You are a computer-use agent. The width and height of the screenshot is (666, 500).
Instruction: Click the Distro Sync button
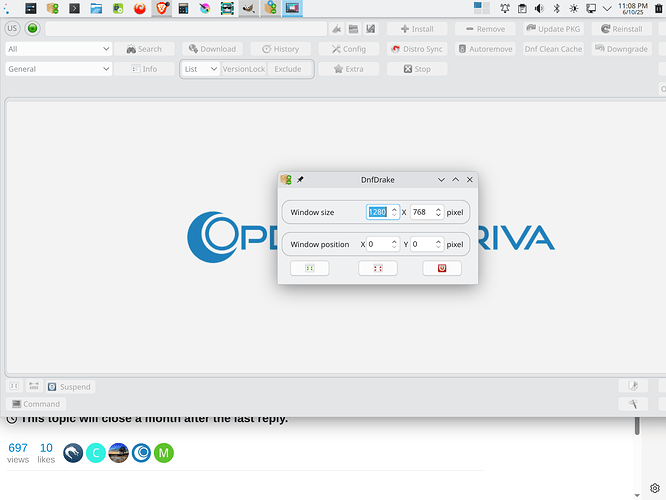click(417, 49)
